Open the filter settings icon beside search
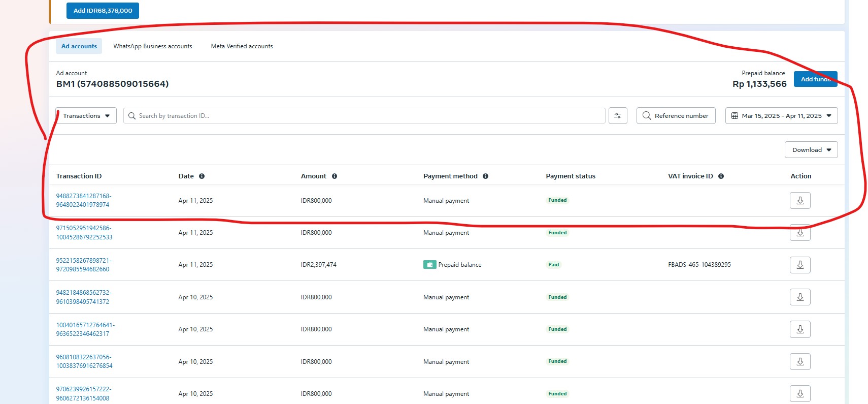Screen dimensions: 868x404 click(618, 116)
